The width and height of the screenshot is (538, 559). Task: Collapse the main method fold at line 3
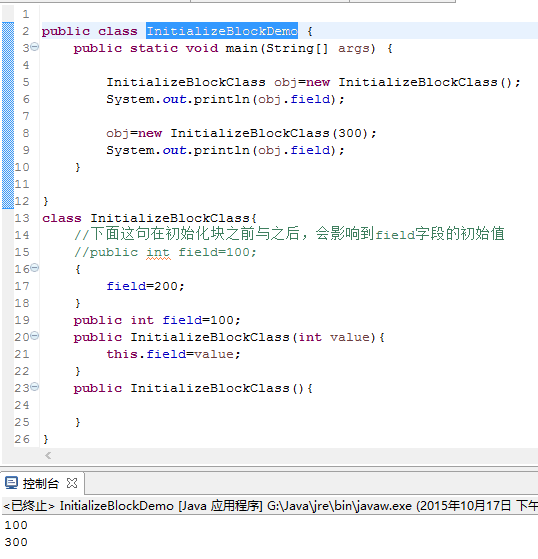click(35, 46)
